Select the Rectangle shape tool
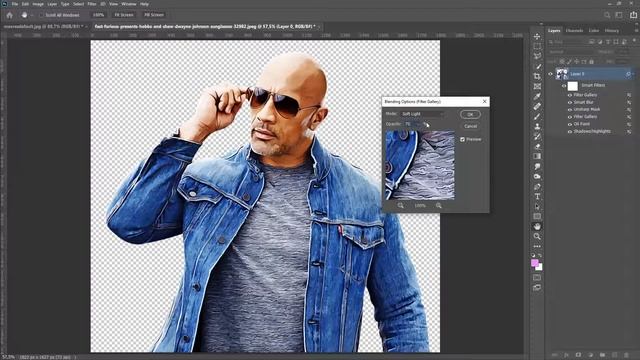The image size is (640, 360). [x=537, y=216]
